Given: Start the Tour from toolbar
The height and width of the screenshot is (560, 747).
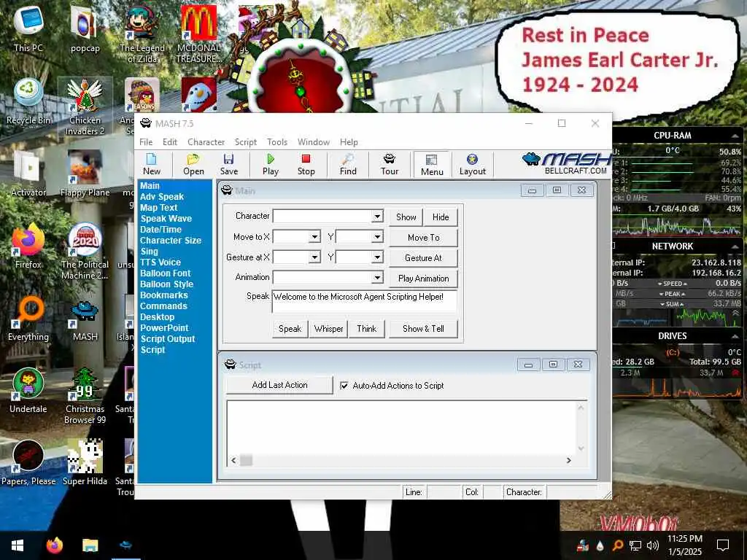Looking at the screenshot, I should click(x=390, y=164).
